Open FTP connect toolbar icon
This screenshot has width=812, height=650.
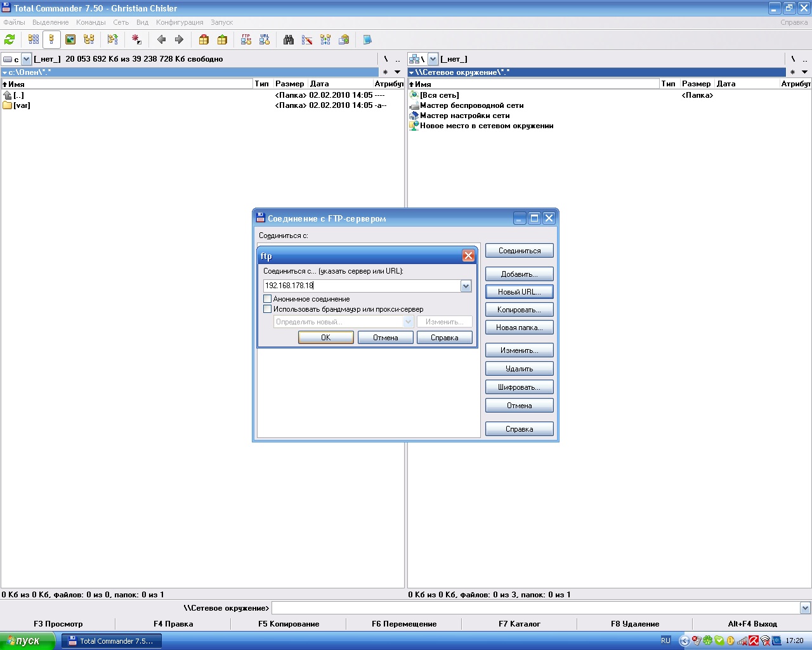[x=246, y=39]
